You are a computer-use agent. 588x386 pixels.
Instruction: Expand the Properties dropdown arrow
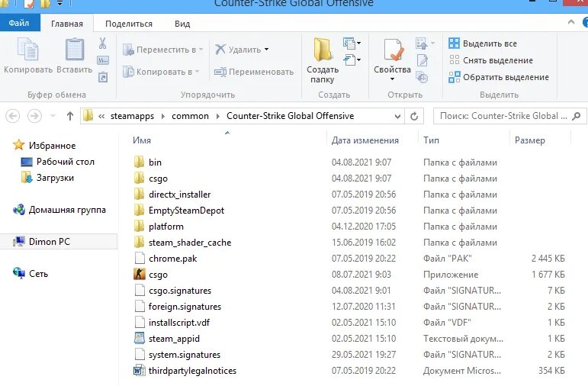392,79
